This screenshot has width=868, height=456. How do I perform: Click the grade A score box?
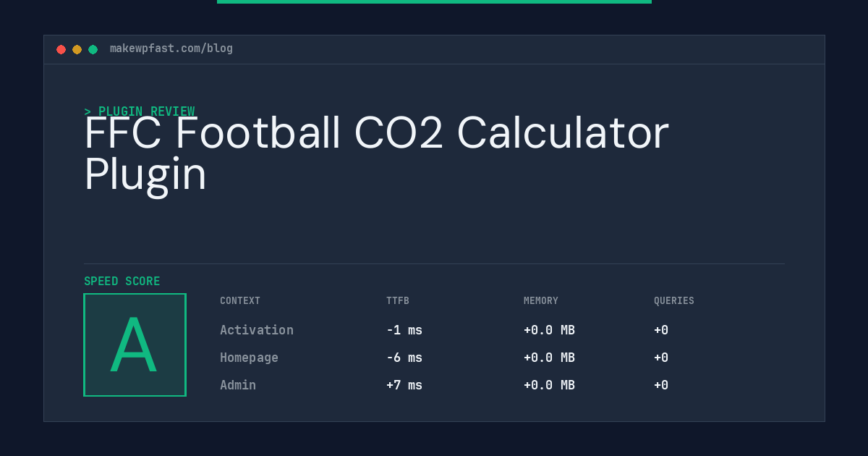[x=135, y=345]
